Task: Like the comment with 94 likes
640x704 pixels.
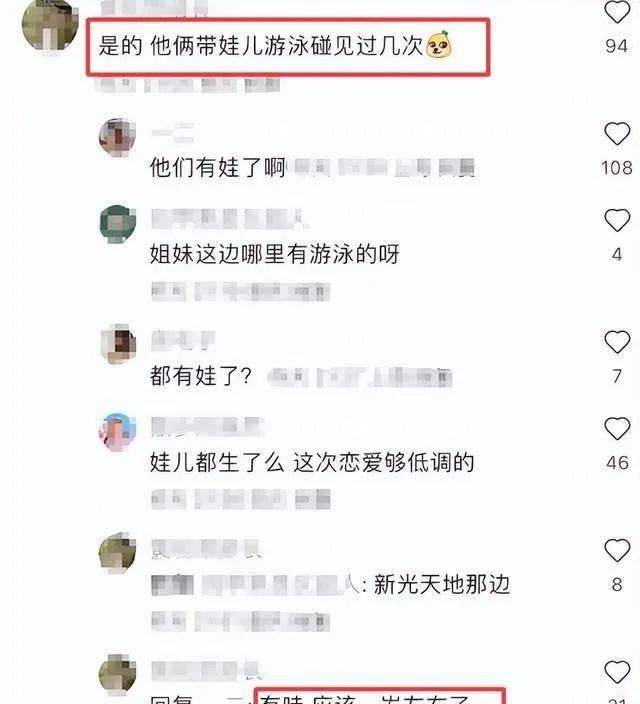Action: coord(617,11)
